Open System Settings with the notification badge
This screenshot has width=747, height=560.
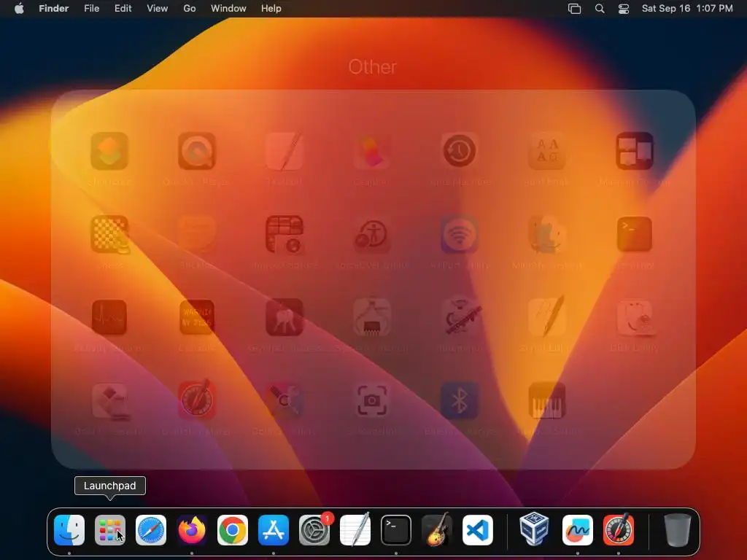point(314,530)
